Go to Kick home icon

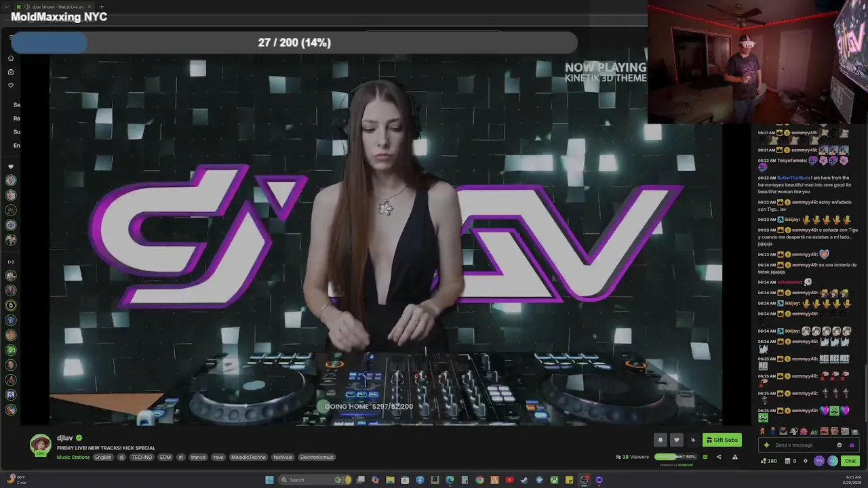[x=11, y=58]
